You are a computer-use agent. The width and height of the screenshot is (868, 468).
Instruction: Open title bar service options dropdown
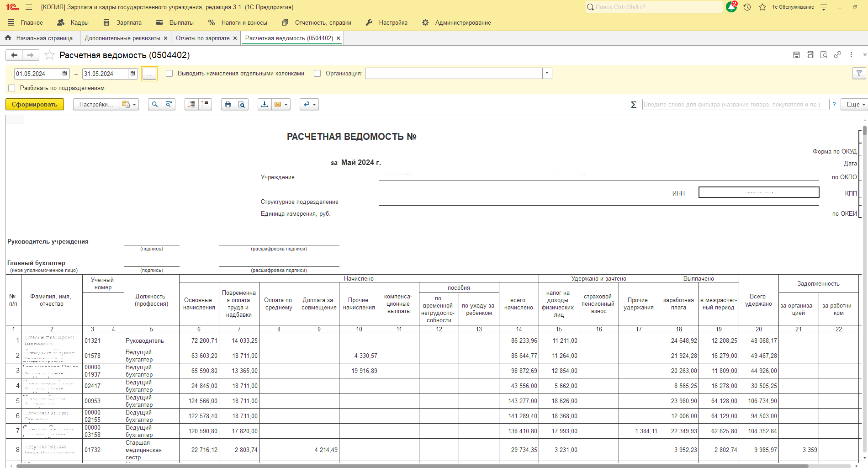(824, 7)
